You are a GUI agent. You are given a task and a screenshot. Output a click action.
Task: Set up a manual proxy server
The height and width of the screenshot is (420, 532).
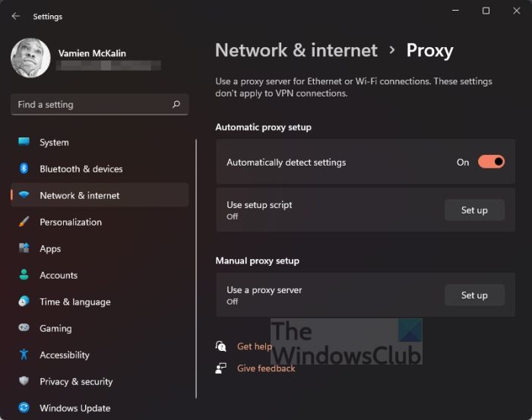point(474,295)
